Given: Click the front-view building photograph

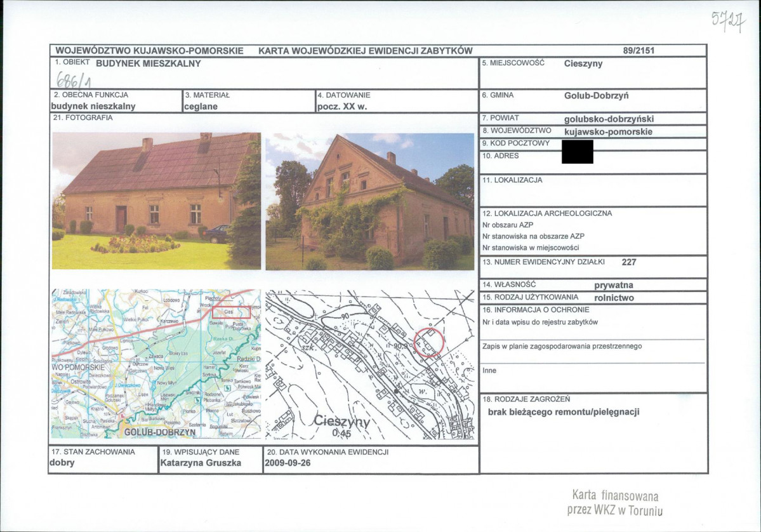Looking at the screenshot, I should coord(156,201).
